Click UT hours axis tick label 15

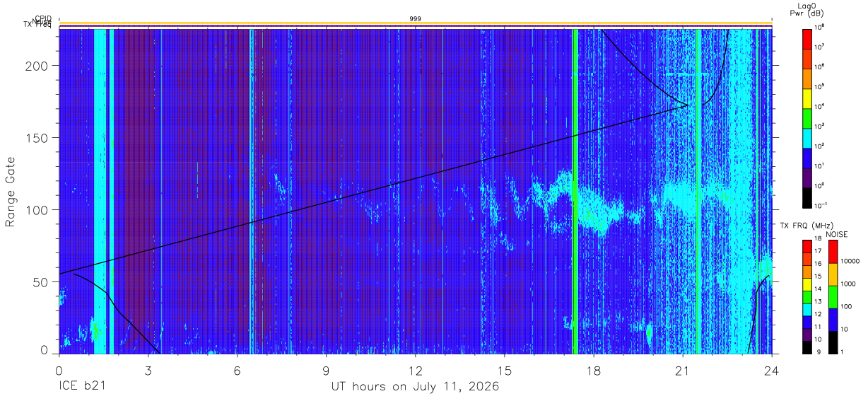(x=504, y=370)
